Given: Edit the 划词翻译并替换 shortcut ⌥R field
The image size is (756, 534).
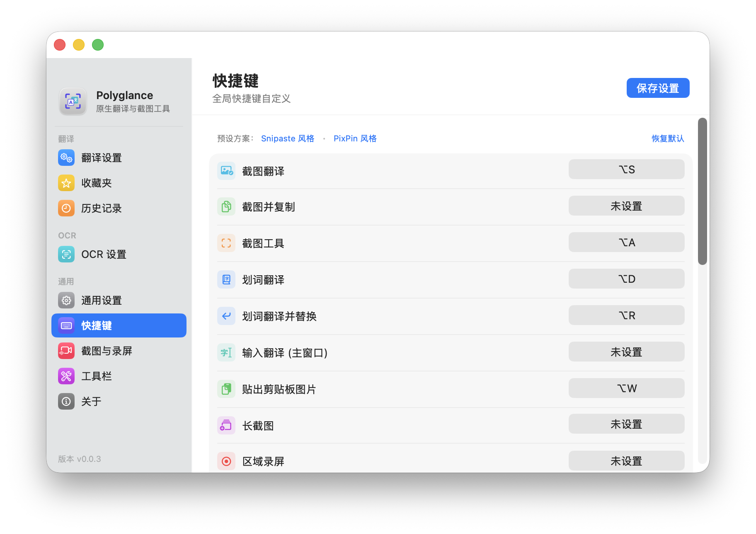Looking at the screenshot, I should click(626, 315).
